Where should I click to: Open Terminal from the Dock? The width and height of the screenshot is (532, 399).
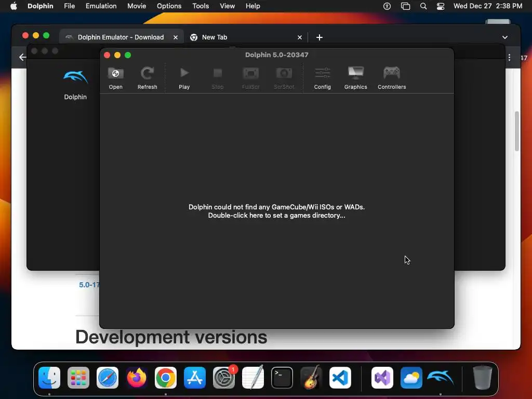[x=282, y=378]
